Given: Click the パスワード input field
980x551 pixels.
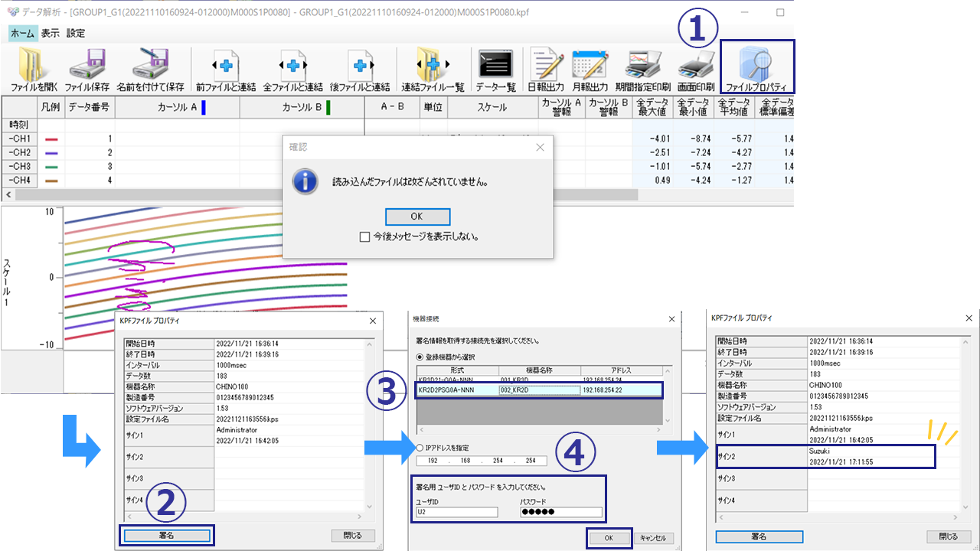Looking at the screenshot, I should click(x=560, y=512).
